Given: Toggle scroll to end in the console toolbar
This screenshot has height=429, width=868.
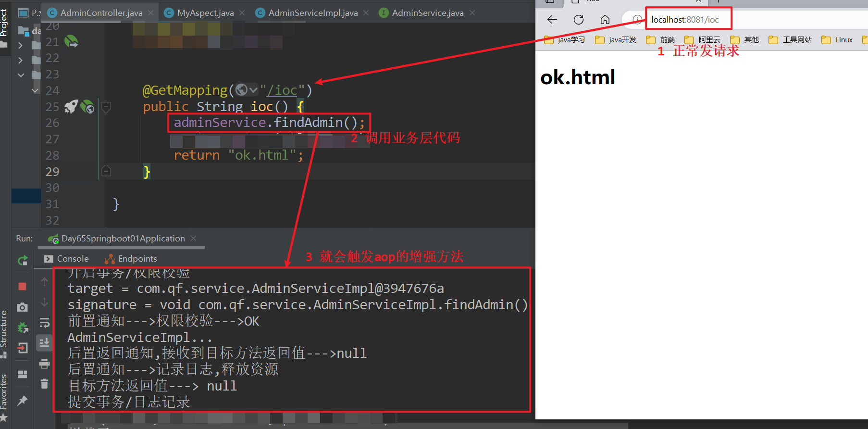Looking at the screenshot, I should pyautogui.click(x=44, y=343).
